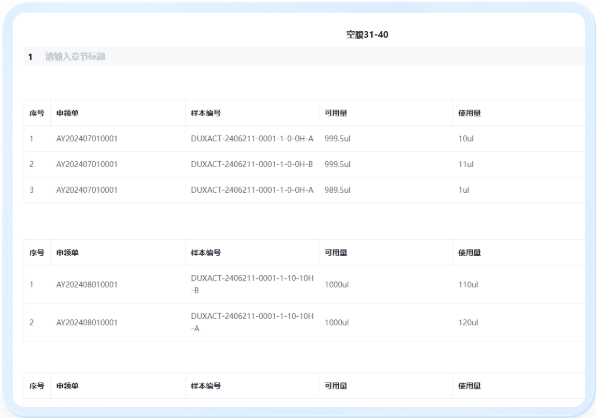Select the first-table row with 使用量 10ul
The height and width of the screenshot is (418, 596).
tap(304, 139)
